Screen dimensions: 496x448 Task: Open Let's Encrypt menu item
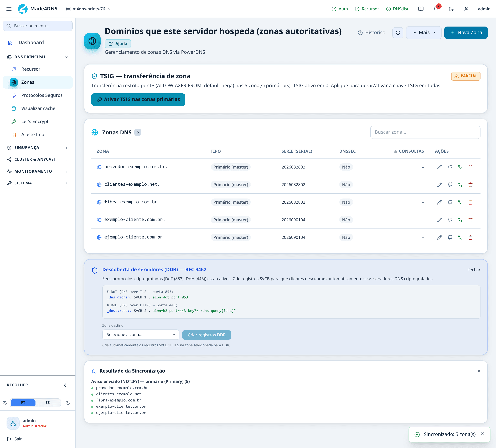pyautogui.click(x=38, y=121)
